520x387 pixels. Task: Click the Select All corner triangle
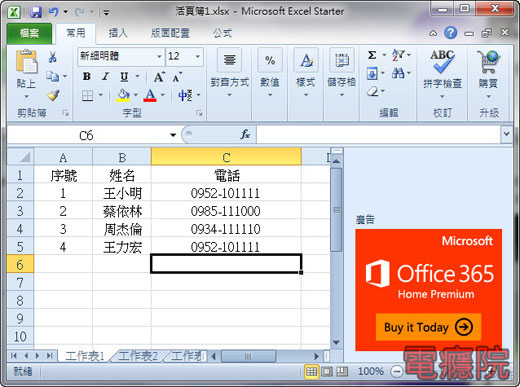coord(20,157)
